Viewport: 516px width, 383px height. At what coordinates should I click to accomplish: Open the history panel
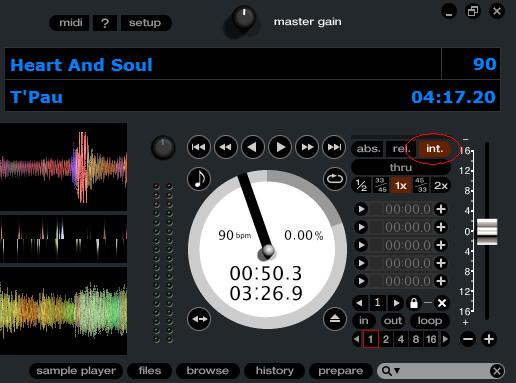(x=275, y=371)
